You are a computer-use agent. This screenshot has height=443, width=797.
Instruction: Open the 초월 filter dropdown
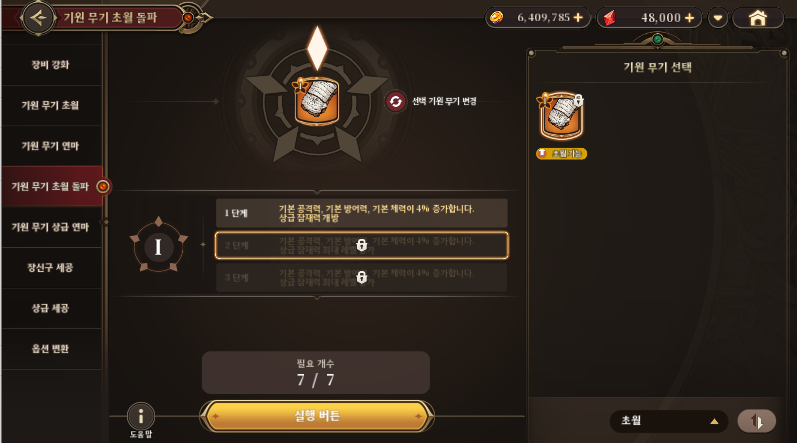click(x=669, y=421)
